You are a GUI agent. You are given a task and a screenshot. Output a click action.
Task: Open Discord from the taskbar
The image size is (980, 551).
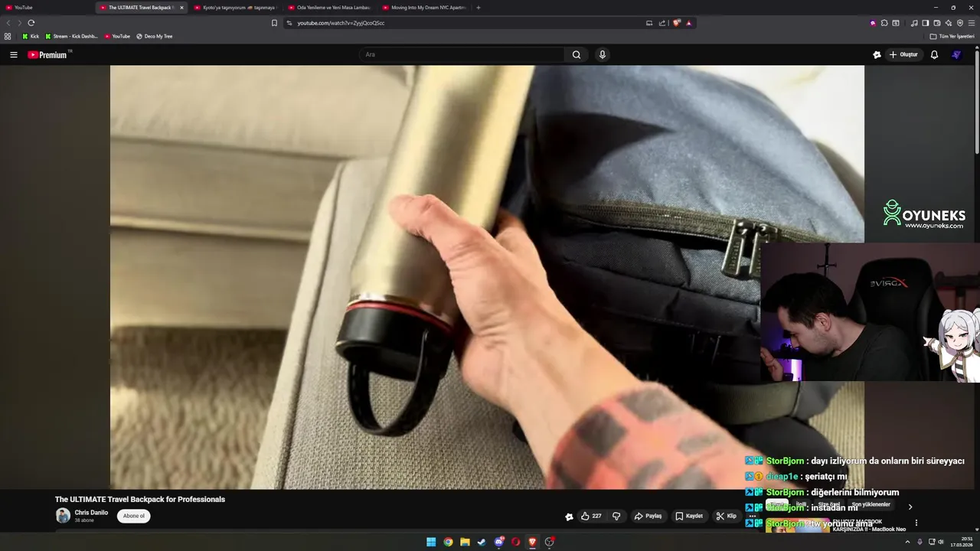[499, 542]
